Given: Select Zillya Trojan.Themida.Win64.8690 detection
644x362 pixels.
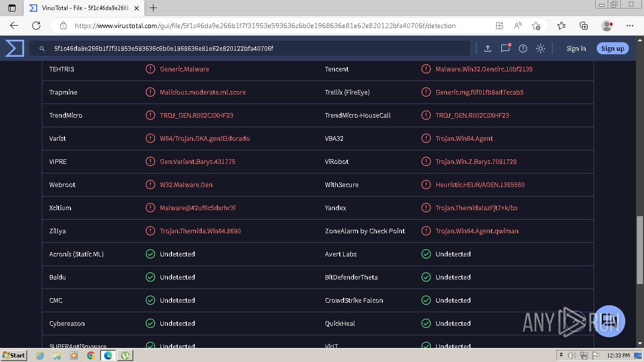Looking at the screenshot, I should pos(200,231).
